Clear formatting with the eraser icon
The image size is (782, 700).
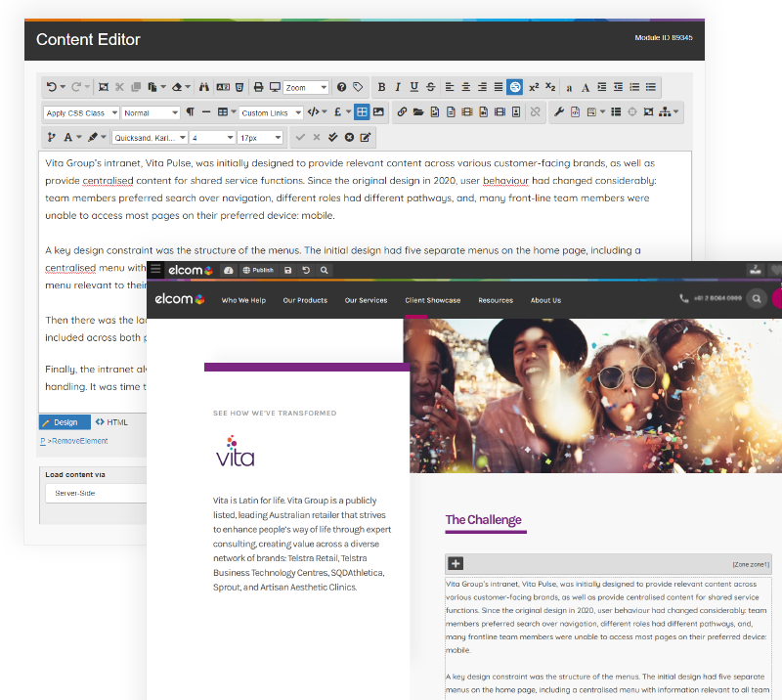pos(177,87)
